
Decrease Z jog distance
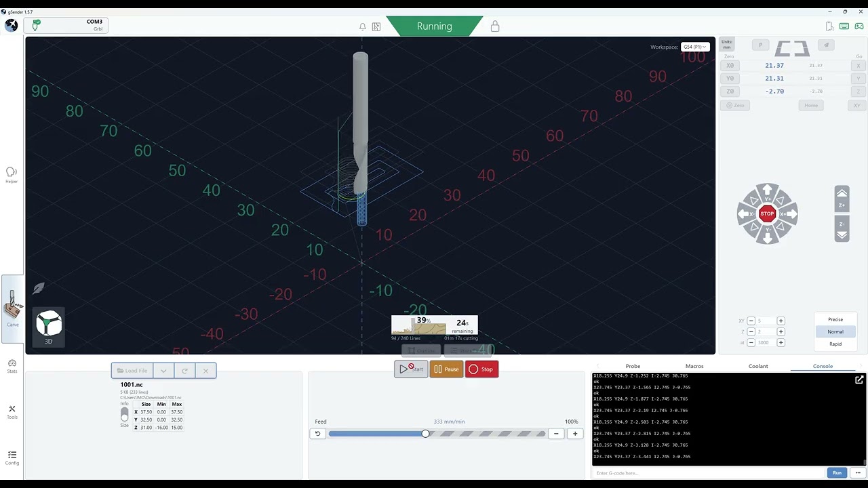tap(751, 331)
